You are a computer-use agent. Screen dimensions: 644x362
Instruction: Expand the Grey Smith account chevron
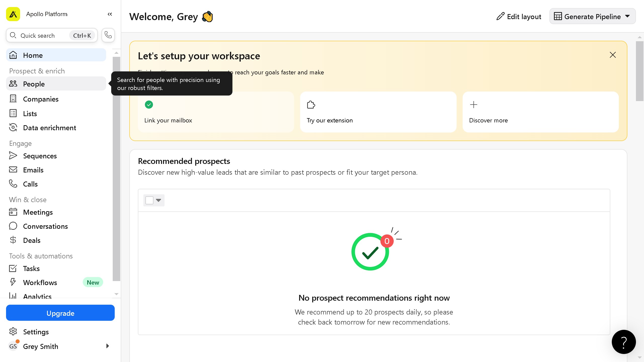tap(108, 346)
